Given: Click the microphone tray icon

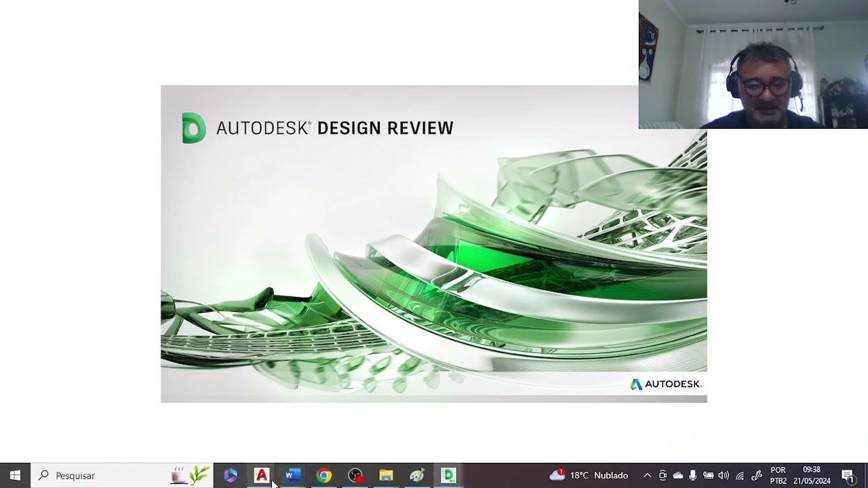Looking at the screenshot, I should (692, 475).
